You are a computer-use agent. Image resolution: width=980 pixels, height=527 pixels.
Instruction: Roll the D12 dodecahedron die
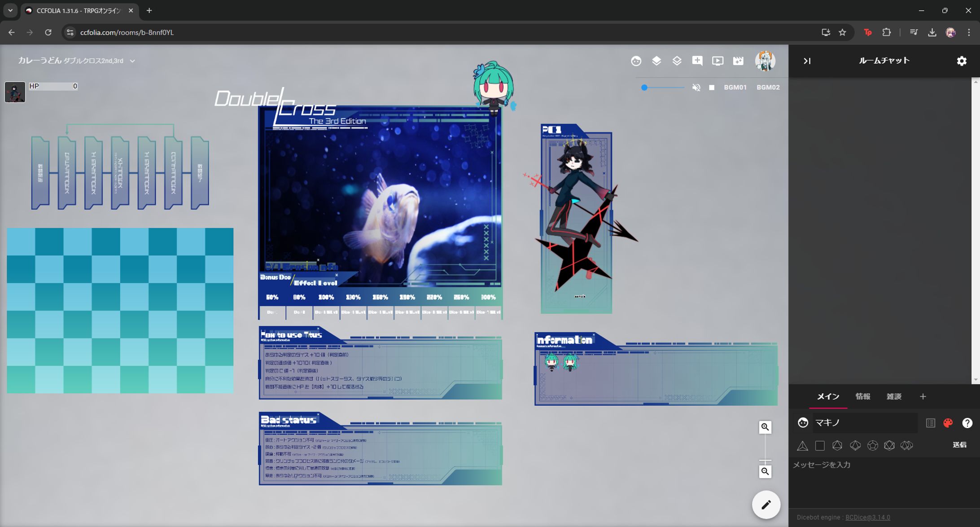tap(872, 445)
